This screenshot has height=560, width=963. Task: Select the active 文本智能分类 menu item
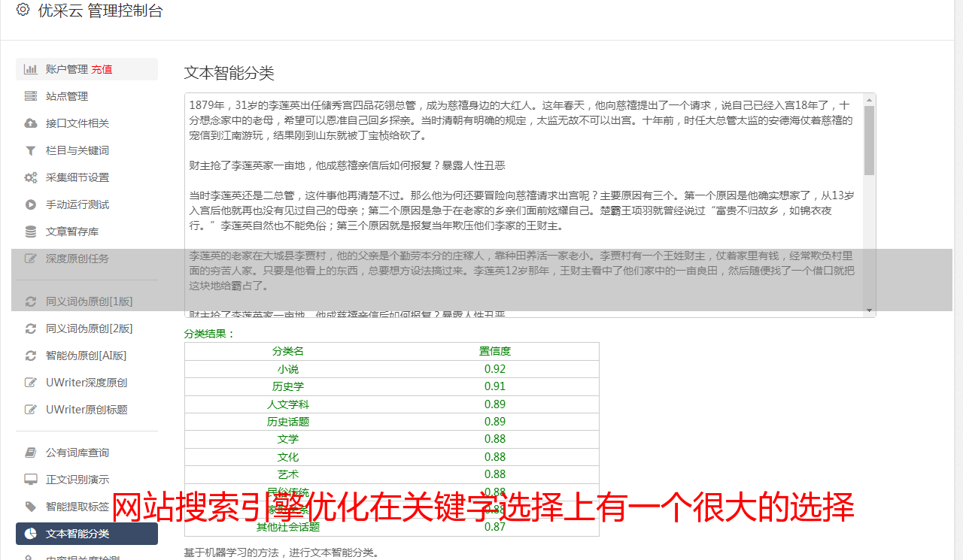click(x=87, y=534)
